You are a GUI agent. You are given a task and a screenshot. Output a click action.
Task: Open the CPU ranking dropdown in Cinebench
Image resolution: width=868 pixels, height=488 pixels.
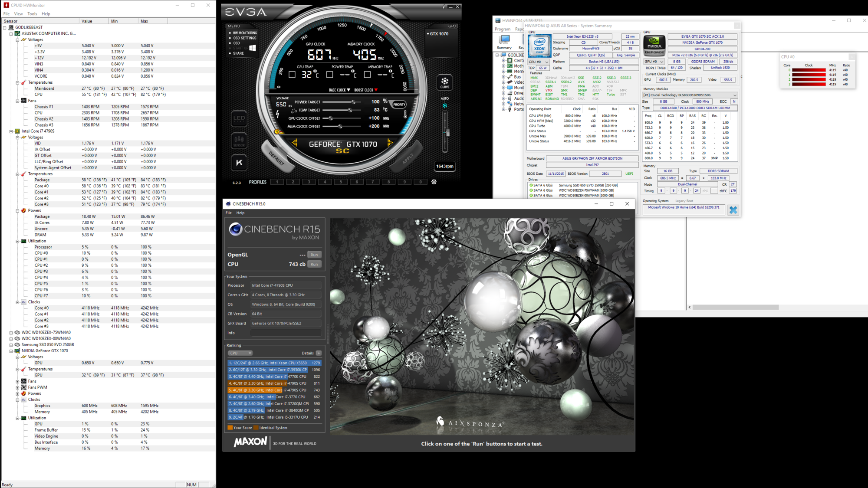tap(240, 353)
